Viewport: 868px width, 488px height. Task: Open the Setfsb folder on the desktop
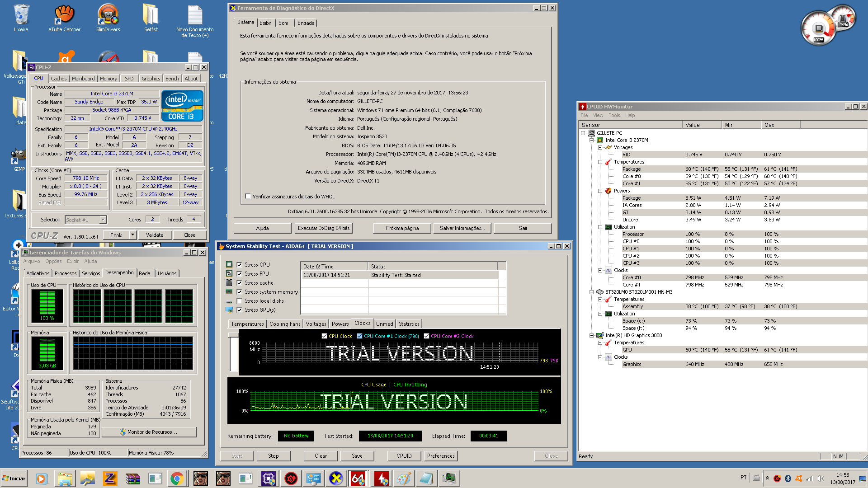coord(151,18)
